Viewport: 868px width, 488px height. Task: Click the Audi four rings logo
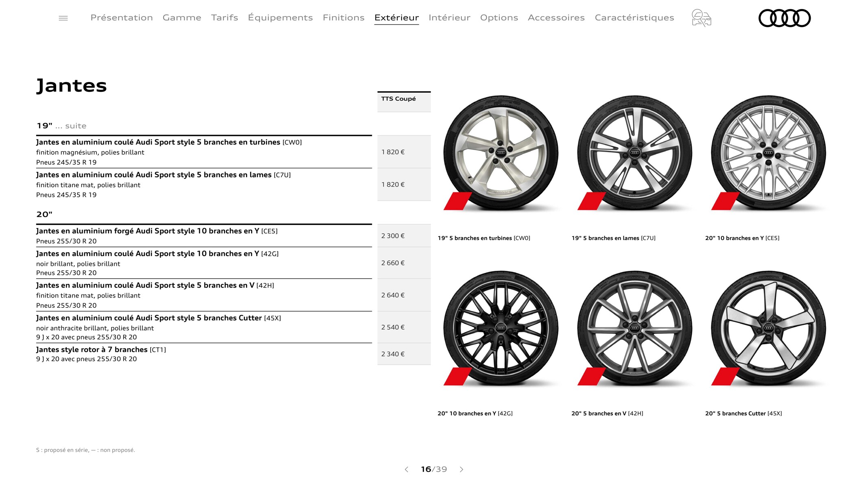point(785,18)
